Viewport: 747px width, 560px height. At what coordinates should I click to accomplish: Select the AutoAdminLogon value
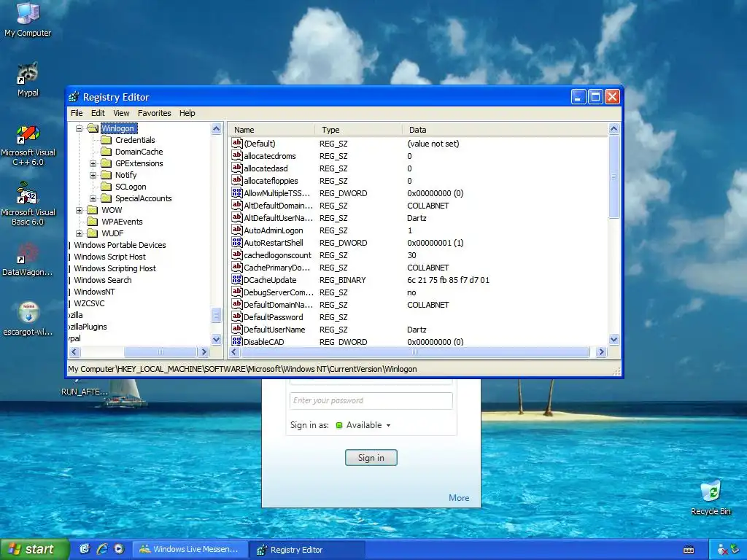pos(273,230)
